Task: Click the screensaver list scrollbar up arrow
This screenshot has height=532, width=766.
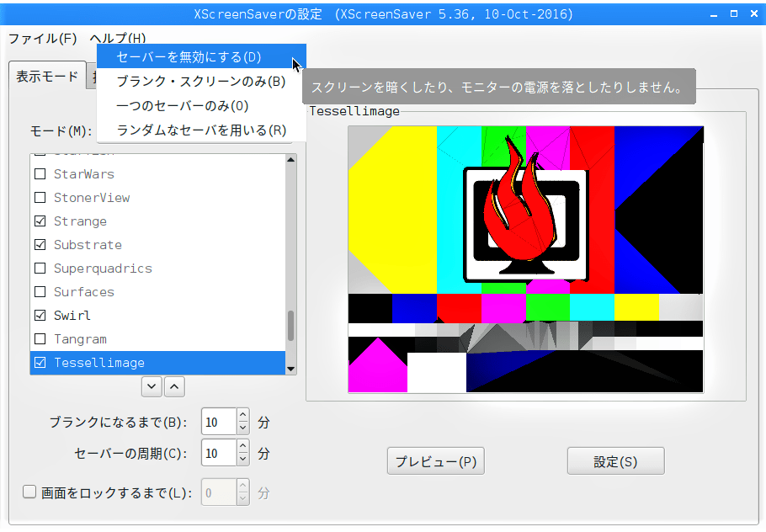Action: [x=291, y=160]
